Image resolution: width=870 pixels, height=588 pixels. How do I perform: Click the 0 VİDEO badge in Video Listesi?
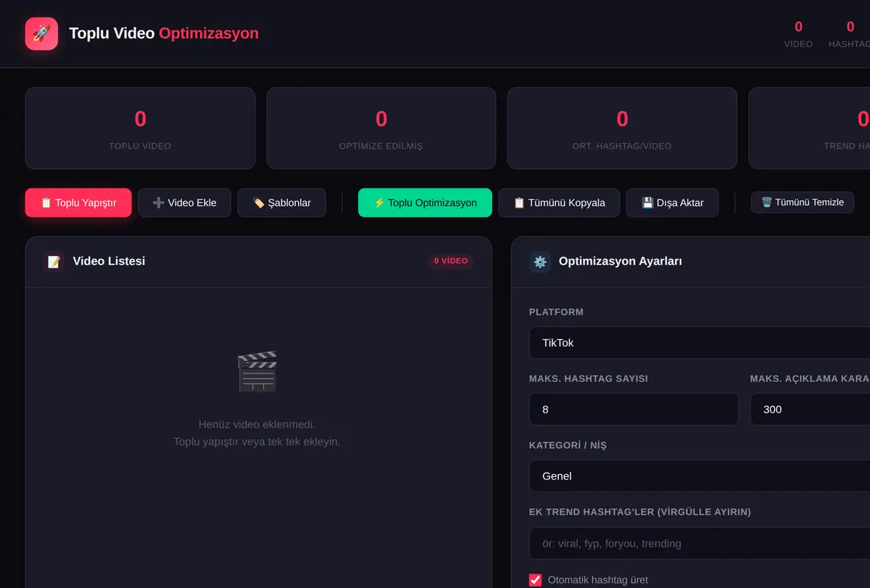(x=451, y=261)
